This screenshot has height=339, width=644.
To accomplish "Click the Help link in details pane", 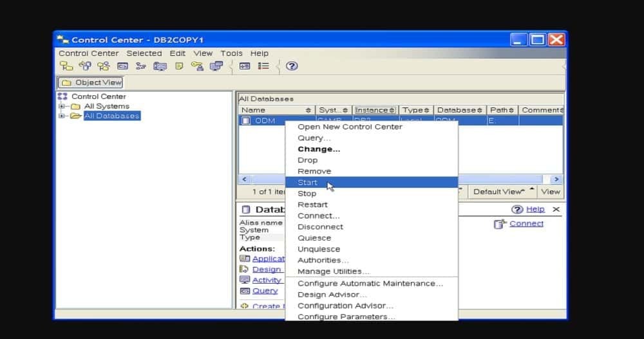I will click(x=535, y=209).
